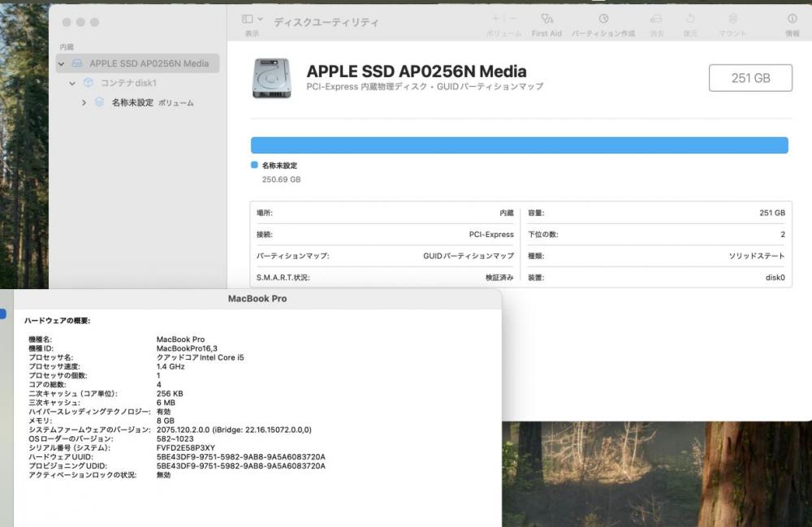Click the MacBook Pro window title bar
The height and width of the screenshot is (527, 812).
point(257,299)
